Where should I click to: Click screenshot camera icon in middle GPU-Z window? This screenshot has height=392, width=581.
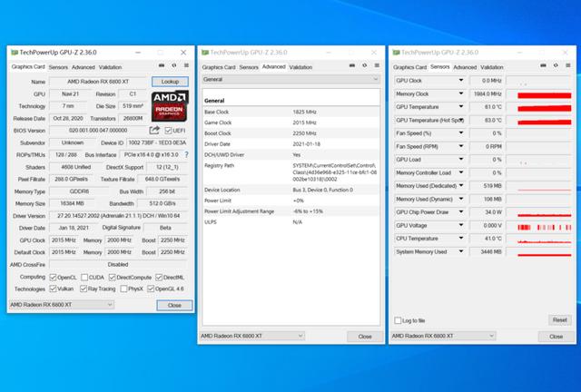[x=352, y=65]
